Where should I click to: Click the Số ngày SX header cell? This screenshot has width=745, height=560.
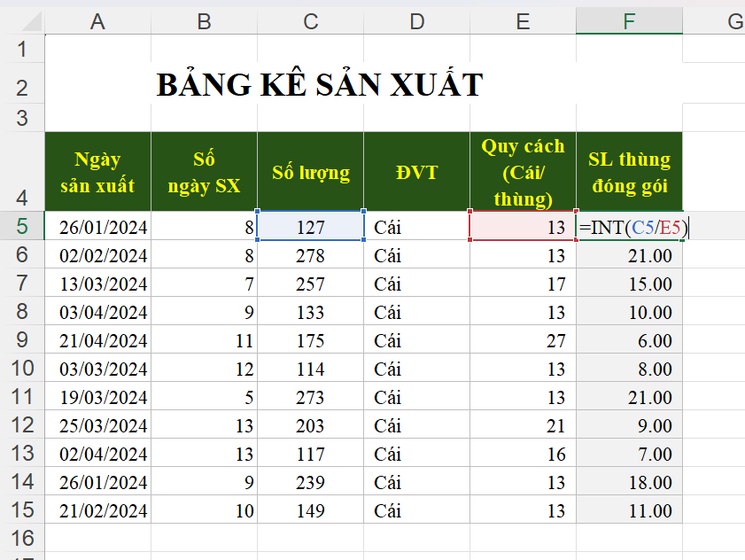205,172
